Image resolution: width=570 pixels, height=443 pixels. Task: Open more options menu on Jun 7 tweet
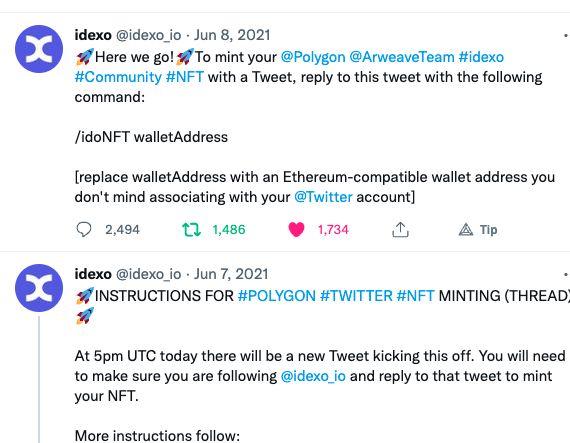(x=566, y=274)
